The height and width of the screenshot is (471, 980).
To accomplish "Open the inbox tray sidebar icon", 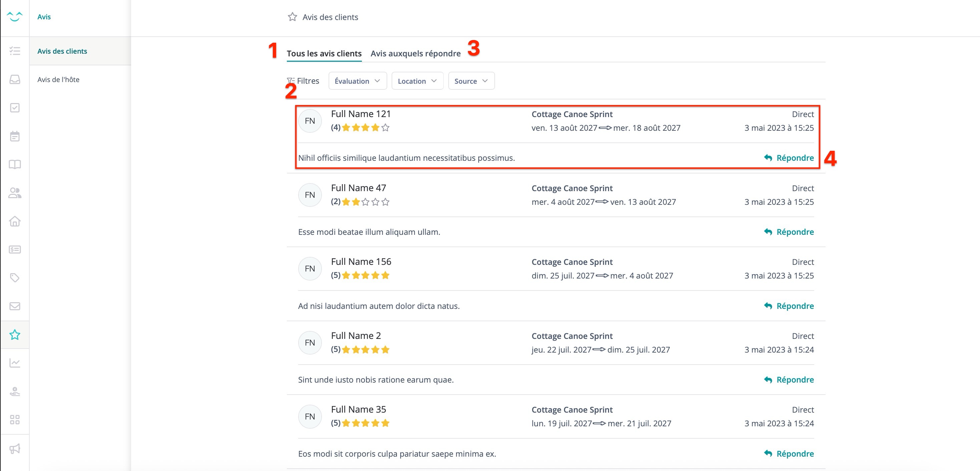I will [x=15, y=79].
